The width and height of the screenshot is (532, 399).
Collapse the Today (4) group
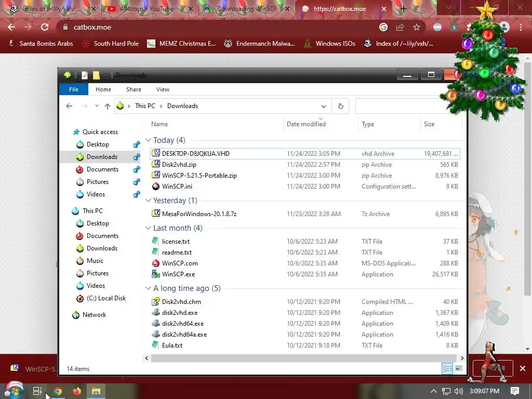pos(148,140)
